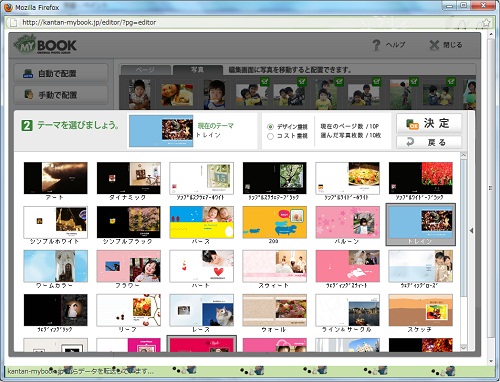The image size is (500, 382).
Task: Bookmark page with the star icon
Action: (x=486, y=23)
